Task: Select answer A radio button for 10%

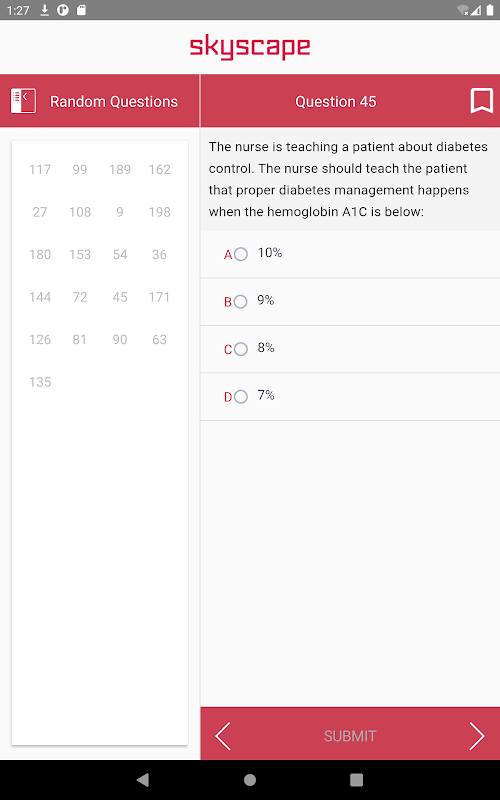Action: [241, 254]
